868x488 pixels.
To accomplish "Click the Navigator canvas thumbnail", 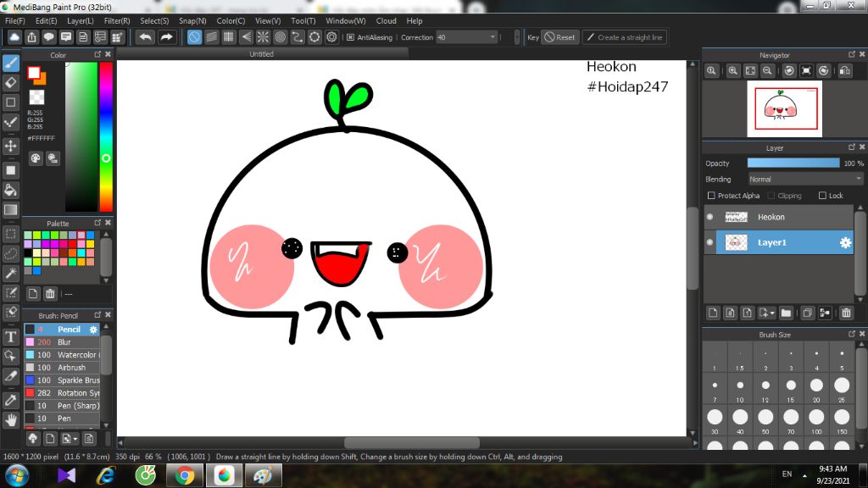I will tap(784, 109).
